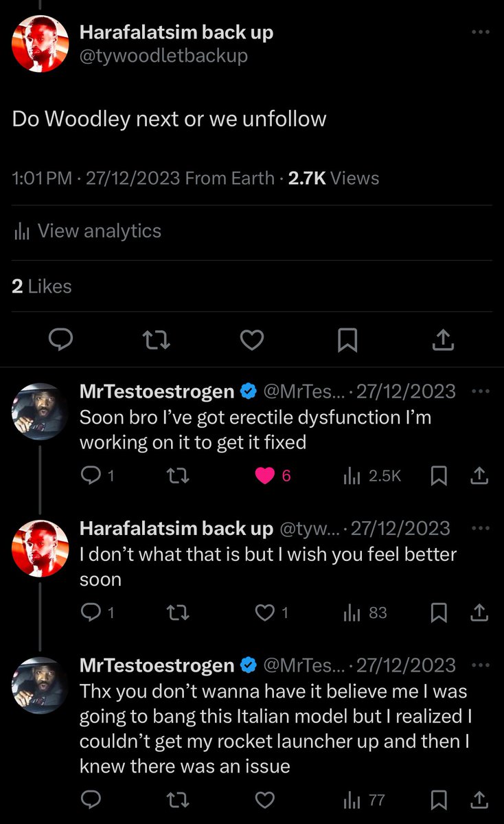504x824 pixels.
Task: Open more options on Harafalatsim's feel better reply
Action: coord(481,528)
